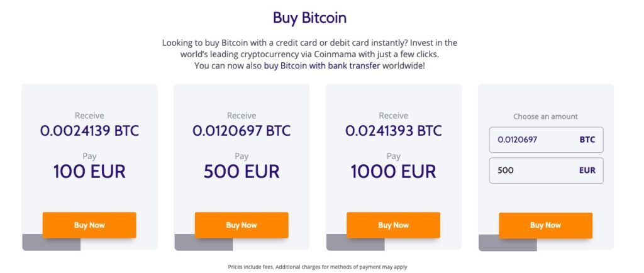Click the BTC currency label in input

[587, 140]
